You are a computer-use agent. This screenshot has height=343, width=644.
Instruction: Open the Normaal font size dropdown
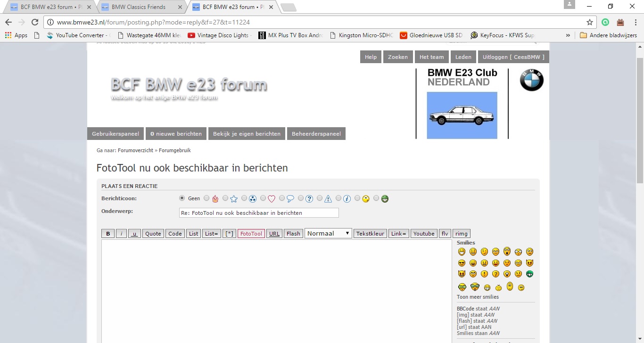pyautogui.click(x=328, y=233)
